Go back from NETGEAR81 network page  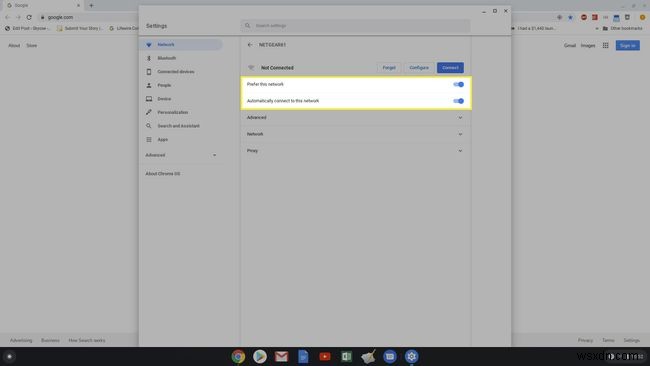[250, 45]
